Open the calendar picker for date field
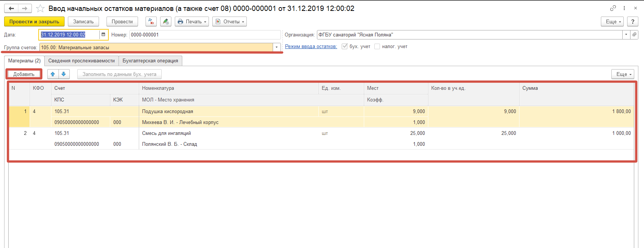 coord(104,35)
